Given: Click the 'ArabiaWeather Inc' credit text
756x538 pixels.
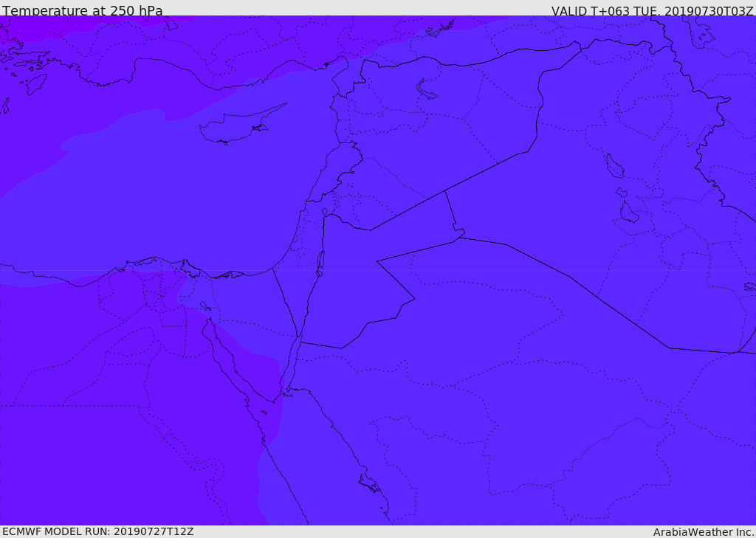Looking at the screenshot, I should coord(703,532).
